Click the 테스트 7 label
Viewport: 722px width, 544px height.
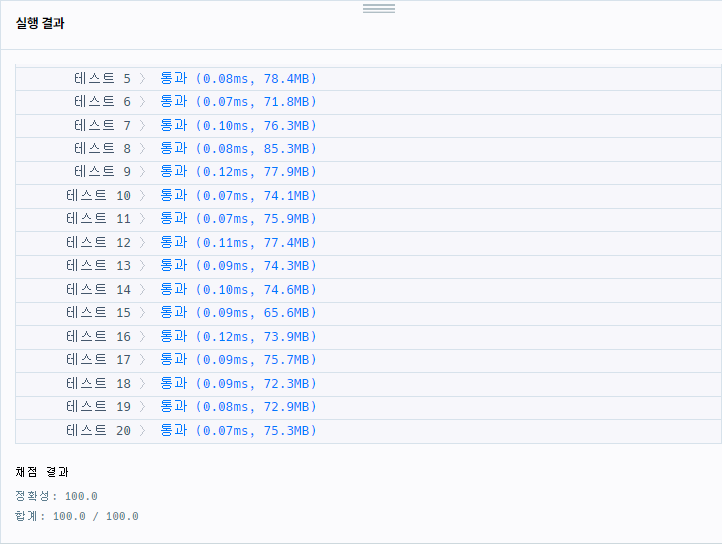(102, 126)
